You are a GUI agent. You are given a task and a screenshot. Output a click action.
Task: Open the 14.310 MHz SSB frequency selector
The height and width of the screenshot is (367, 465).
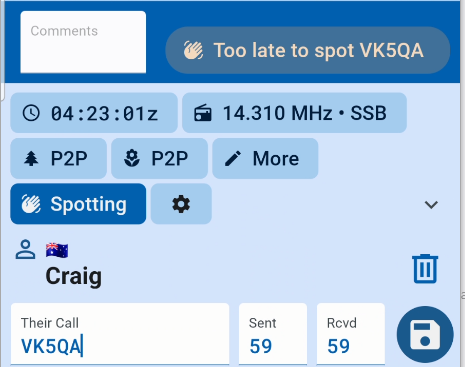tap(294, 113)
